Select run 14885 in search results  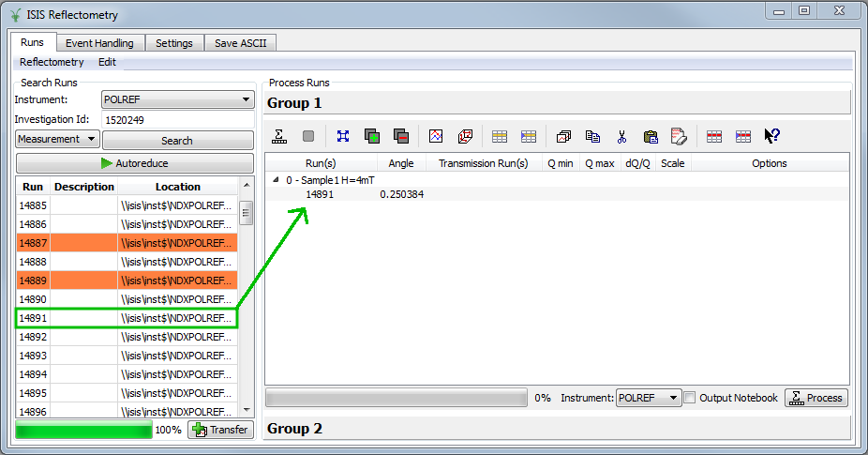(127, 205)
